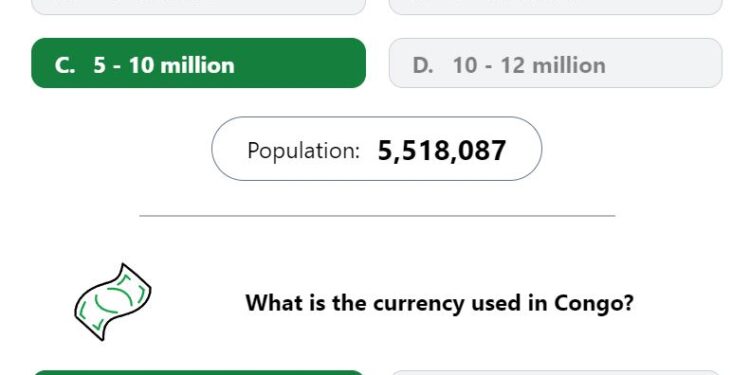Select the cut-off answer box above option D
Viewport: 750px width, 375px height.
(x=555, y=7)
